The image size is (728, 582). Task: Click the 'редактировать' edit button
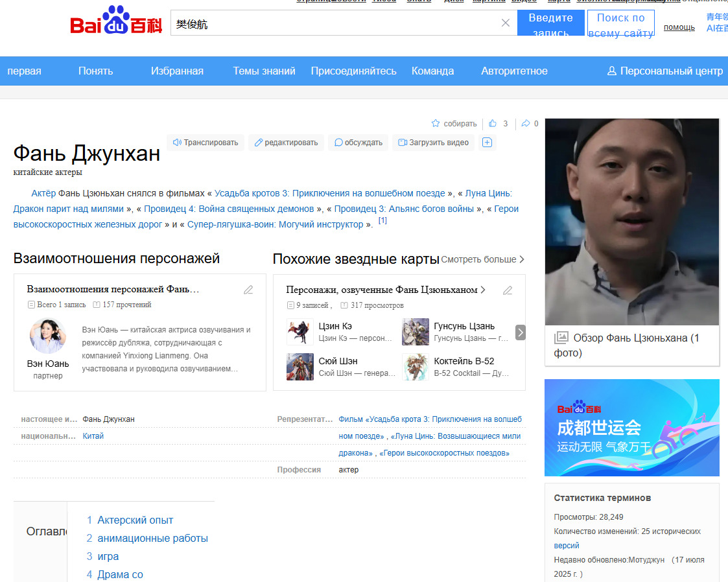tap(286, 143)
